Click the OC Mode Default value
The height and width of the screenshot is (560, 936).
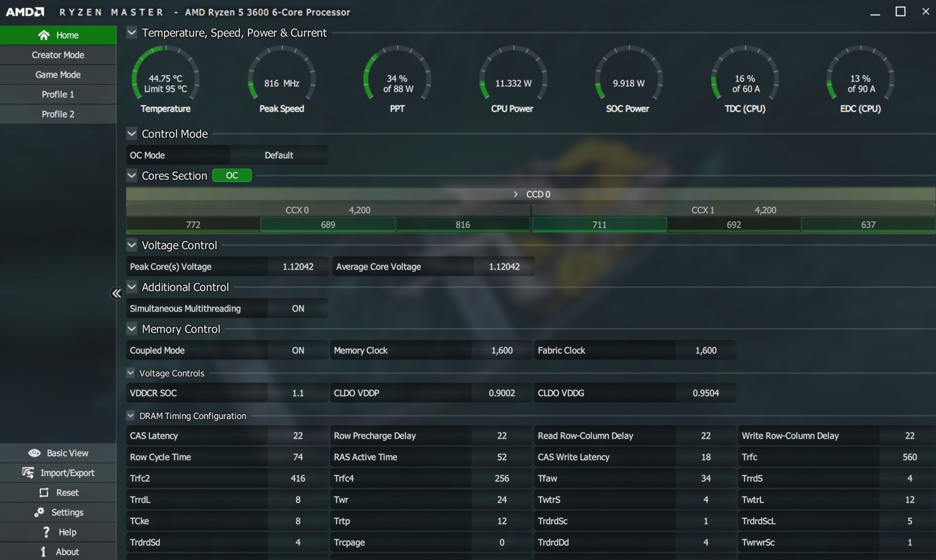[279, 155]
